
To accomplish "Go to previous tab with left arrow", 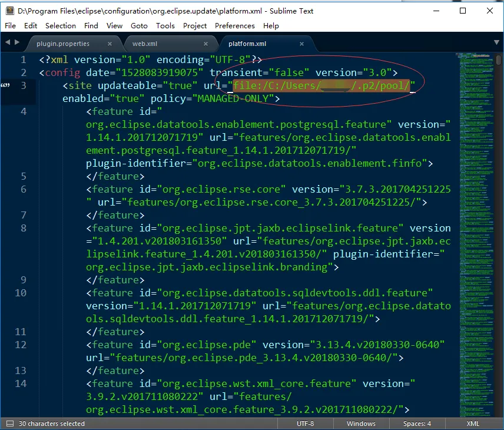I will (x=8, y=42).
